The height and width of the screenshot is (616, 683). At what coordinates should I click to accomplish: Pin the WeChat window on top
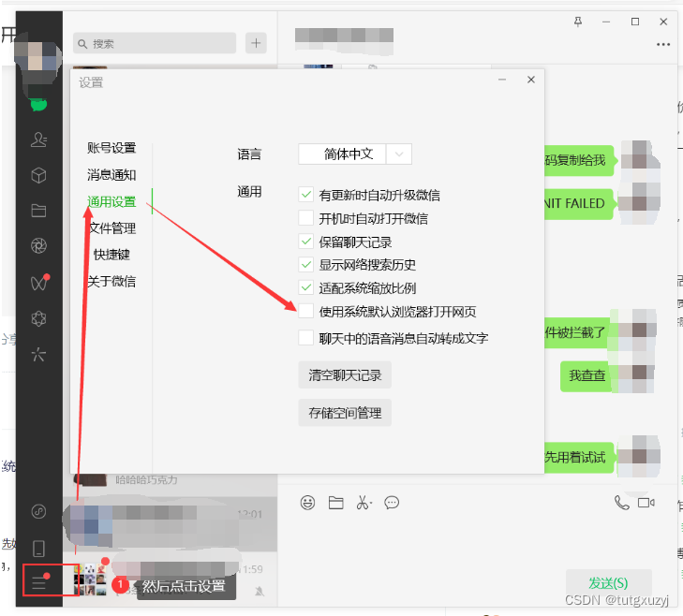[578, 22]
